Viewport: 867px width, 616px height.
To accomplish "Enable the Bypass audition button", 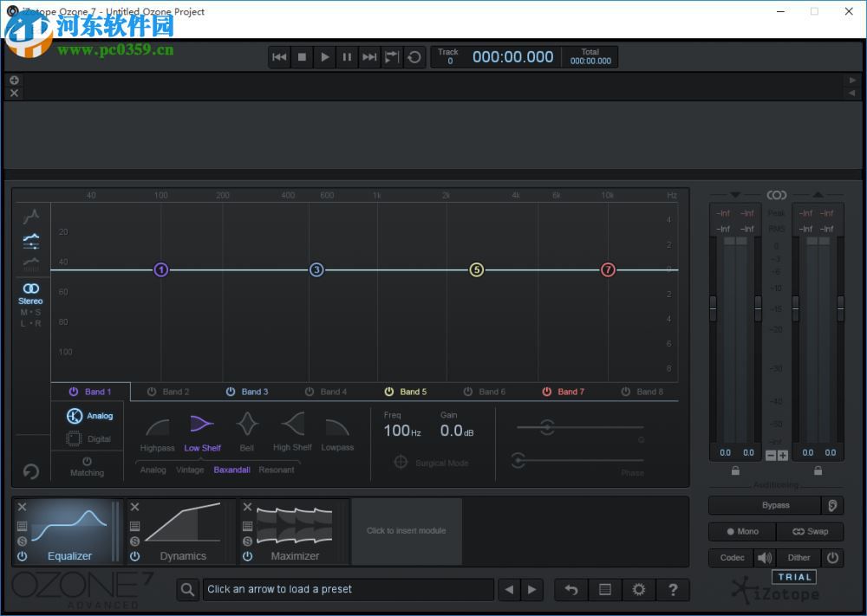I will pyautogui.click(x=766, y=505).
